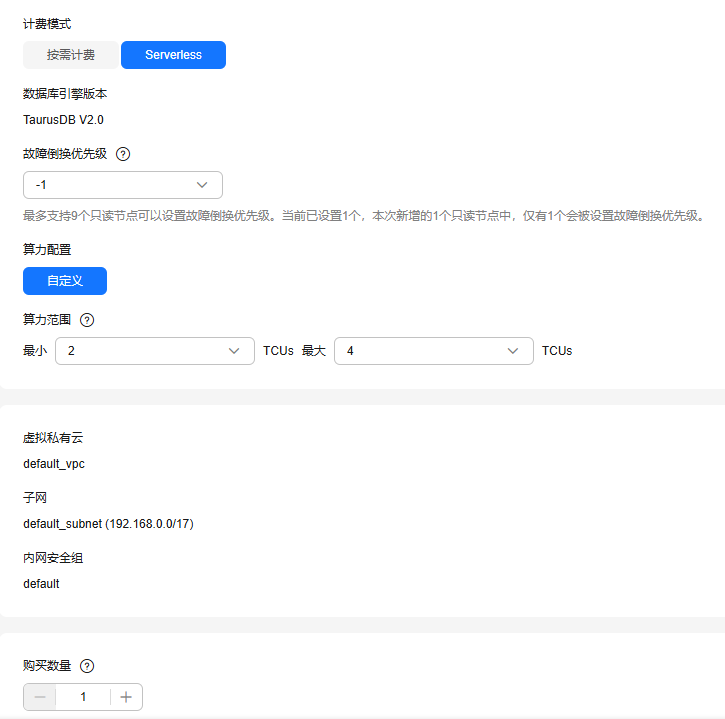Select the 按需计费 billing mode
The height and width of the screenshot is (719, 725).
71,55
